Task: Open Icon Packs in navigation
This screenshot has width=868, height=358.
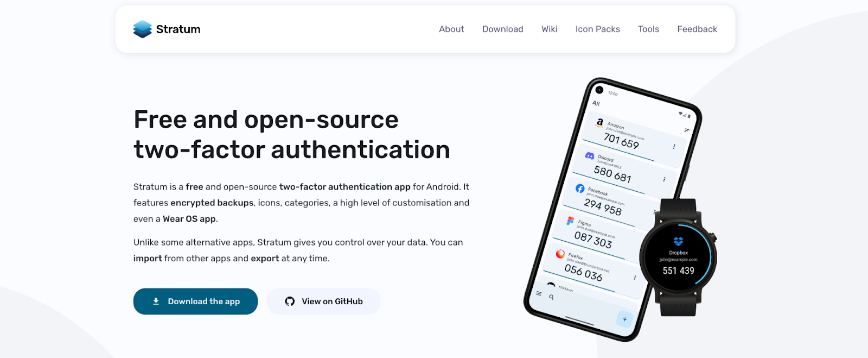Action: click(598, 29)
